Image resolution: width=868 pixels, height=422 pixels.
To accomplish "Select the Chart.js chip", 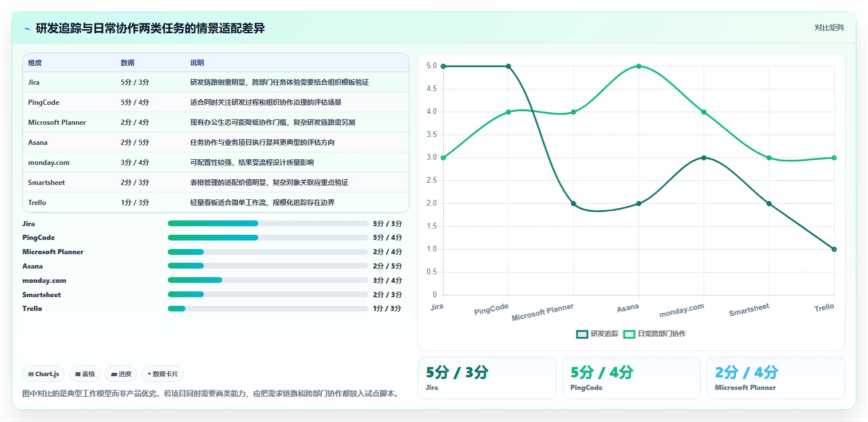I will point(45,374).
